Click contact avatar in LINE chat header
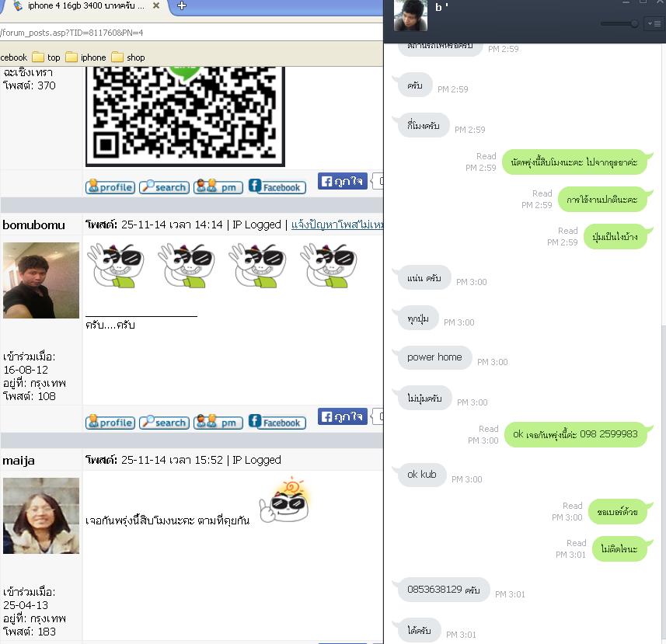Viewport: 666px width, 644px height. [x=410, y=16]
